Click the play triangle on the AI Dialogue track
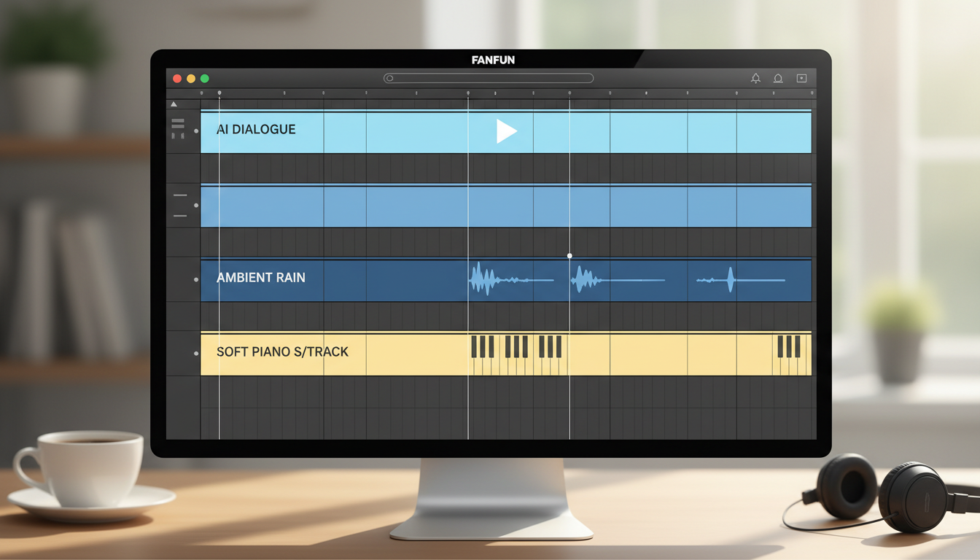The image size is (980, 560). coord(506,131)
